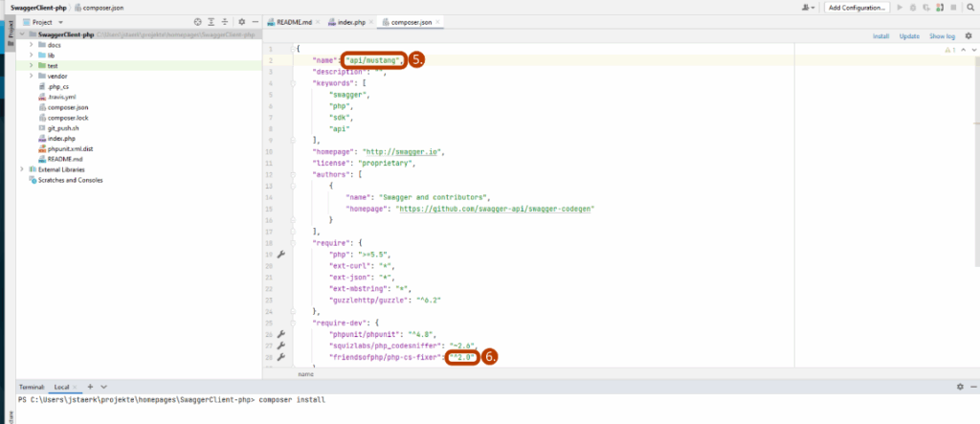Fold the require-dev block on line 25
The image size is (980, 424).
pyautogui.click(x=293, y=323)
